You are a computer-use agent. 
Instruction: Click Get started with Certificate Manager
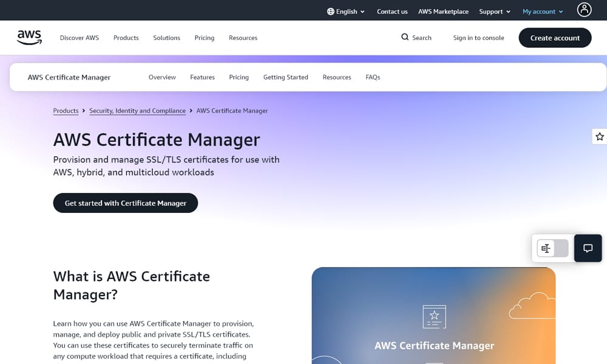pyautogui.click(x=125, y=203)
